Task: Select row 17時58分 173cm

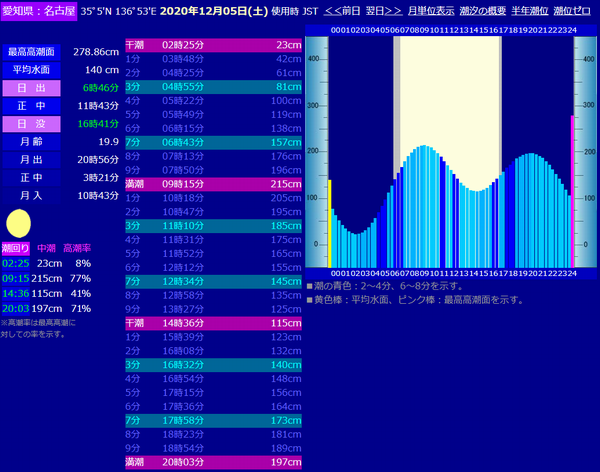Action: click(x=214, y=420)
